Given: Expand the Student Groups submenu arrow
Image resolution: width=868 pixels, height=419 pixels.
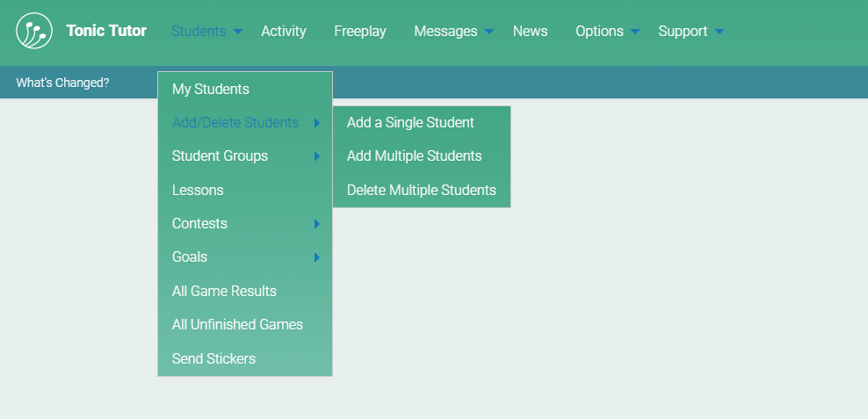Looking at the screenshot, I should tap(316, 157).
